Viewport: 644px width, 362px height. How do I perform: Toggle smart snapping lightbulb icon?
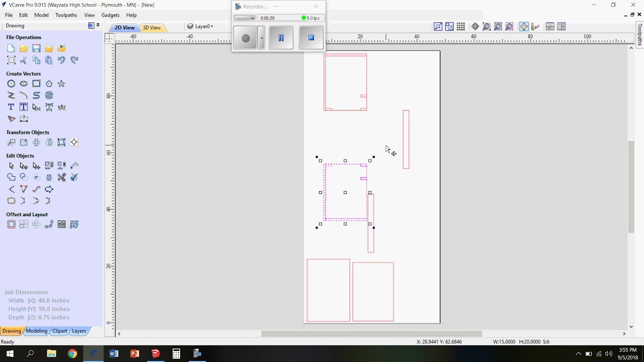(524, 27)
